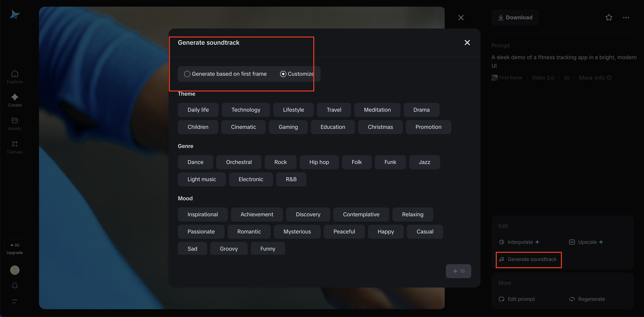Click the notifications bell icon

(15, 285)
